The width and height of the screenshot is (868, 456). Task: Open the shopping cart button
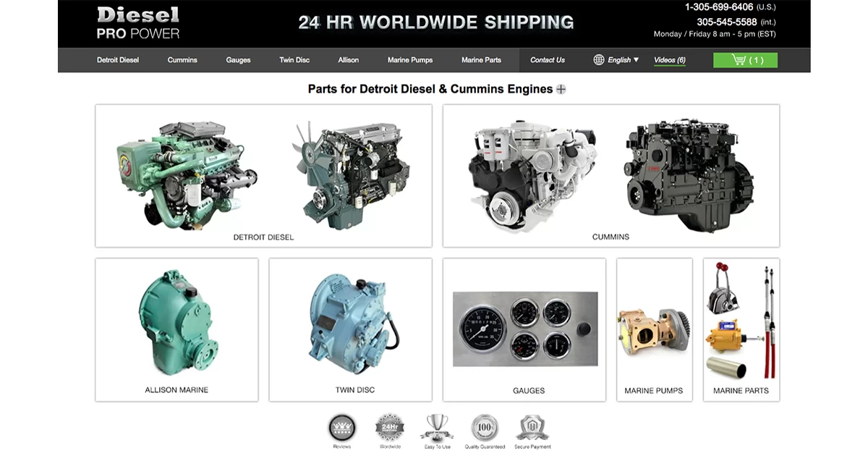745,60
